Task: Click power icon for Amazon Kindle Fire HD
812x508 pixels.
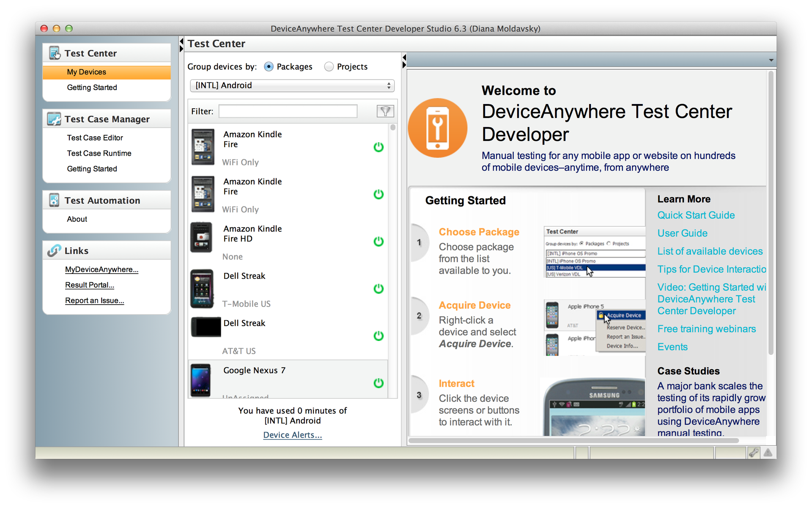Action: pyautogui.click(x=379, y=242)
